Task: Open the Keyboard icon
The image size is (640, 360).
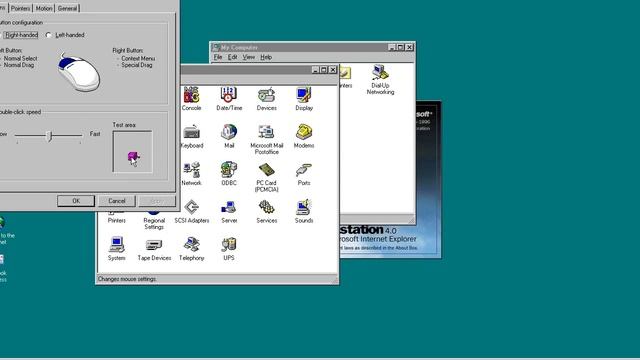Action: [191, 136]
